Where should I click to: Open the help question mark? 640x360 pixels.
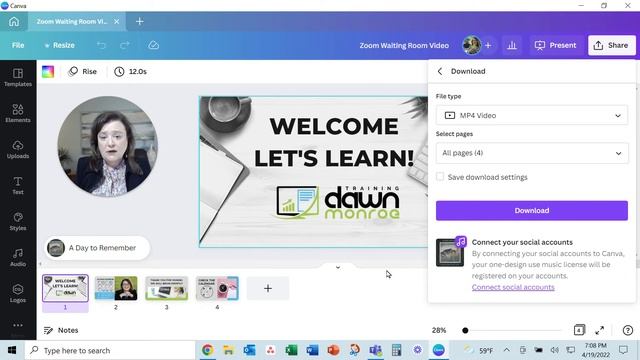(628, 330)
